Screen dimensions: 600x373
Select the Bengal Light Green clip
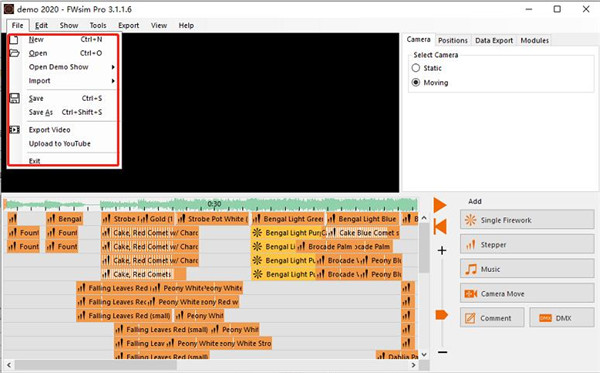(288, 219)
